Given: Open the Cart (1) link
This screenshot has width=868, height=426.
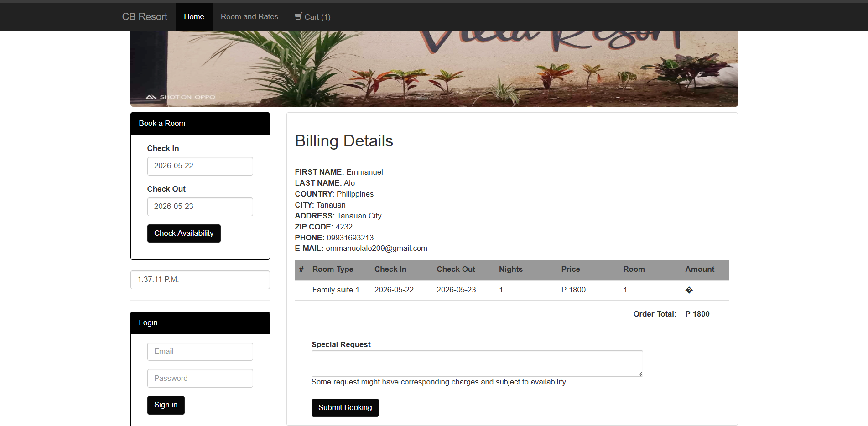Looking at the screenshot, I should tap(312, 17).
